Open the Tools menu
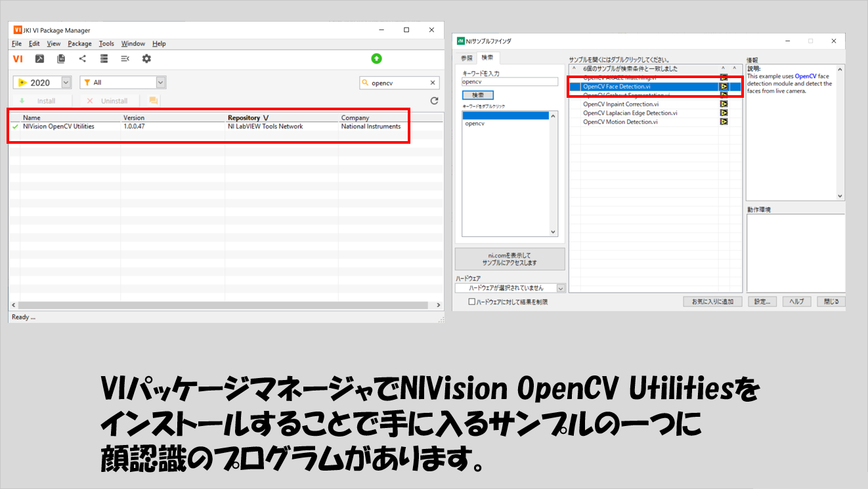This screenshot has height=489, width=868. click(x=106, y=44)
